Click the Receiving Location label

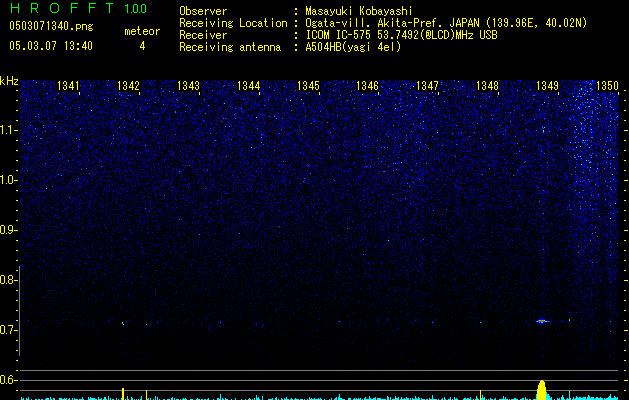point(233,23)
